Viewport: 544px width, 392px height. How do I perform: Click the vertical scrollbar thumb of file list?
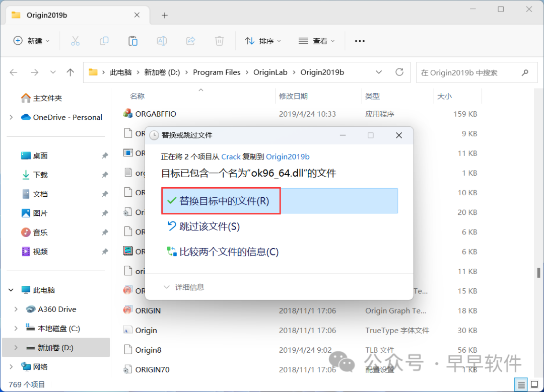[538, 272]
